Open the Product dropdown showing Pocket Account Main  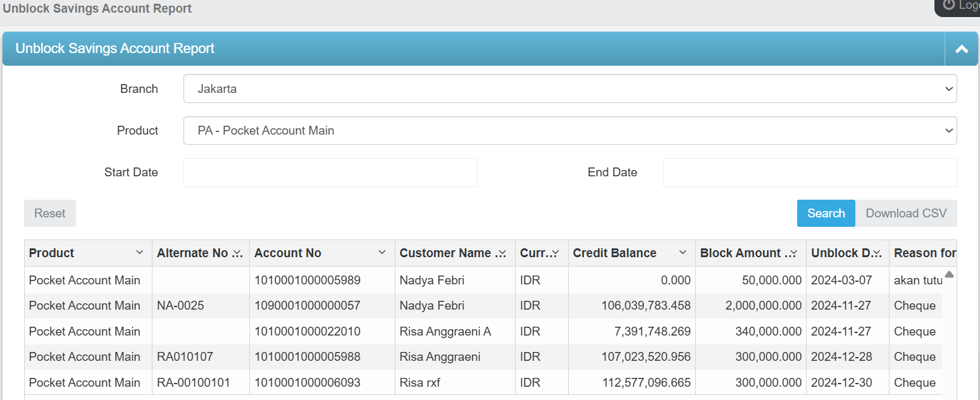[x=569, y=130]
